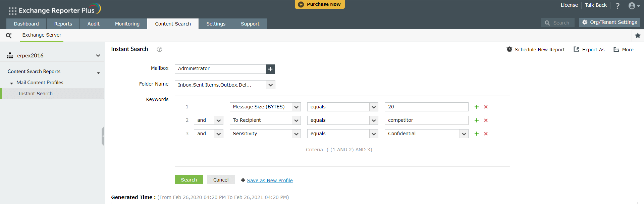Open the Monitoring tab
644x204 pixels.
(x=127, y=24)
